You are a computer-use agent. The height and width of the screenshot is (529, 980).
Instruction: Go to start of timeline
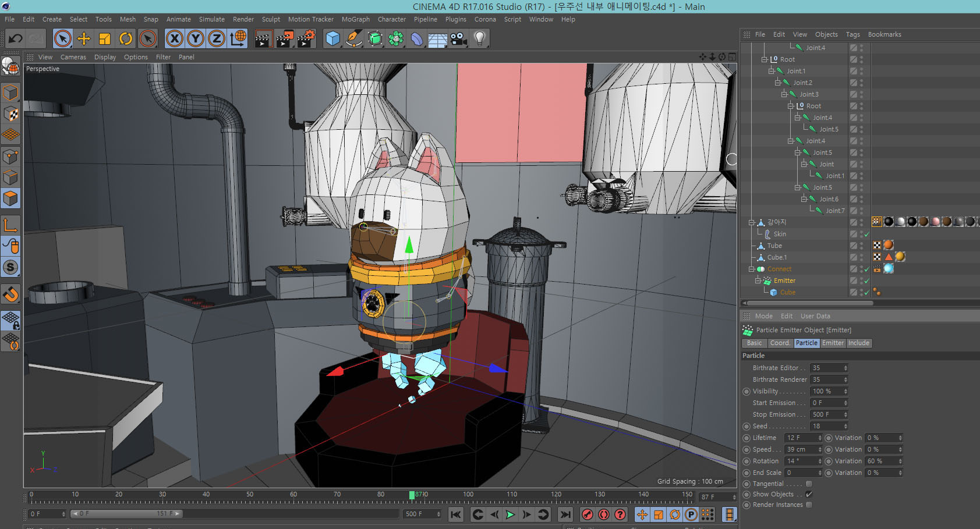click(x=456, y=514)
